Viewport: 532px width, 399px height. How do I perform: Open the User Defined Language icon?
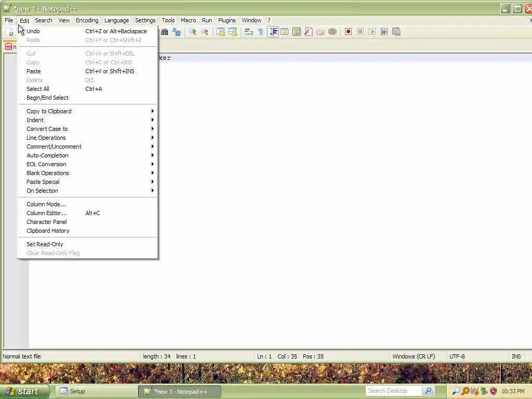tap(285, 32)
